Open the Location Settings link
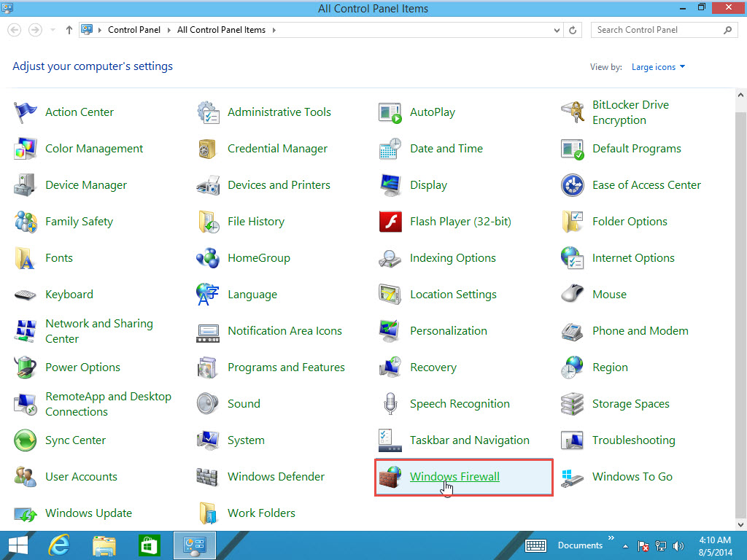This screenshot has width=747, height=560. coord(453,295)
